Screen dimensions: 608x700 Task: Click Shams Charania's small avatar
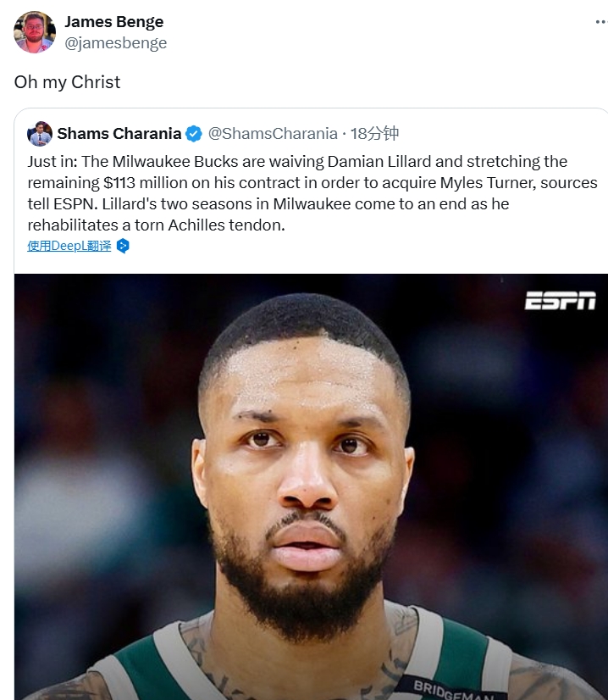40,134
